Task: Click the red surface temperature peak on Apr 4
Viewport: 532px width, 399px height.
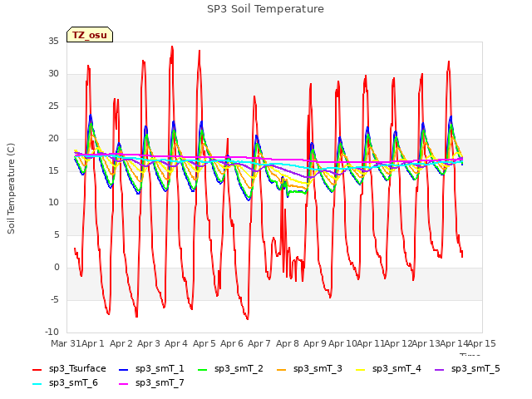Action: [x=172, y=47]
